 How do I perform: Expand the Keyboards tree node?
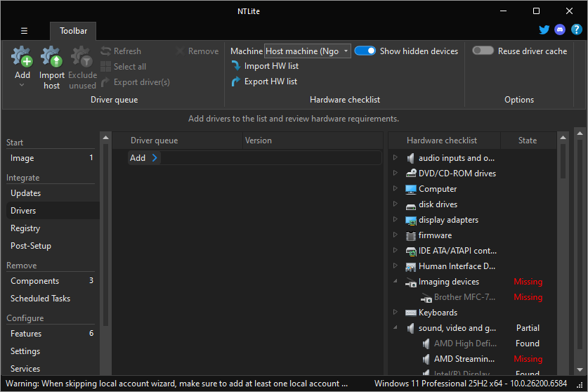coord(396,313)
